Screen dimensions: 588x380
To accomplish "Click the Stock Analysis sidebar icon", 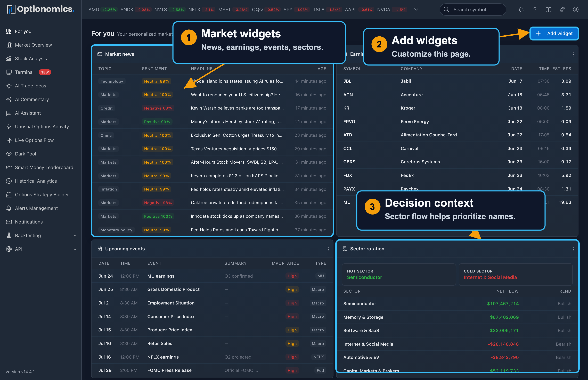I will tap(9, 59).
